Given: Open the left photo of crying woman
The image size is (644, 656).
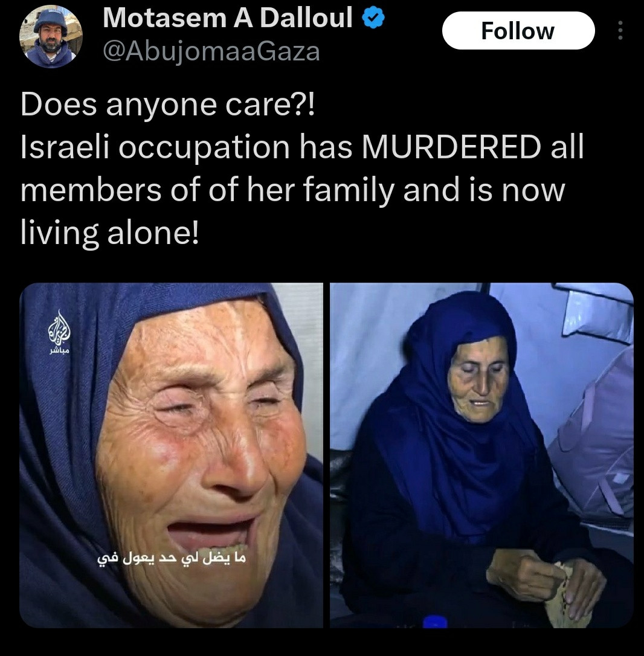Looking at the screenshot, I should tap(171, 455).
